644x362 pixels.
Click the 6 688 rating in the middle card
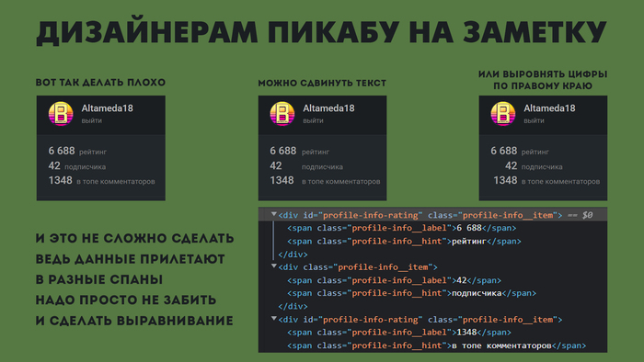pyautogui.click(x=283, y=151)
